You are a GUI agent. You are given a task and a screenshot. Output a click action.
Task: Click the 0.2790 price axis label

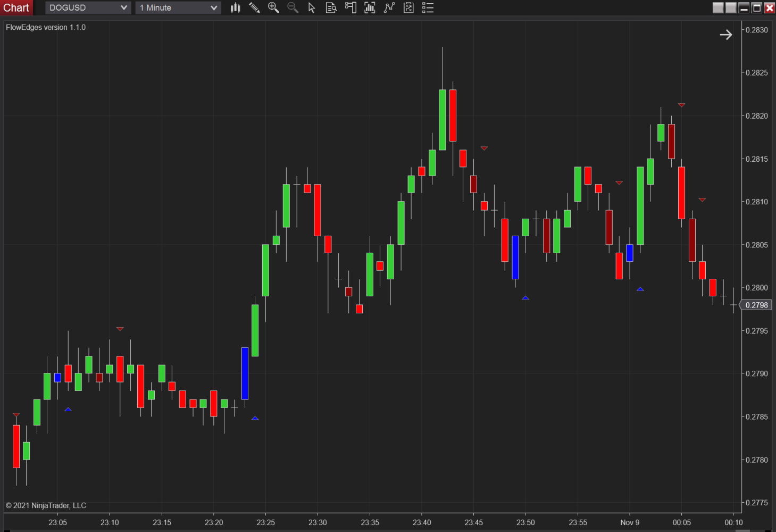click(756, 373)
